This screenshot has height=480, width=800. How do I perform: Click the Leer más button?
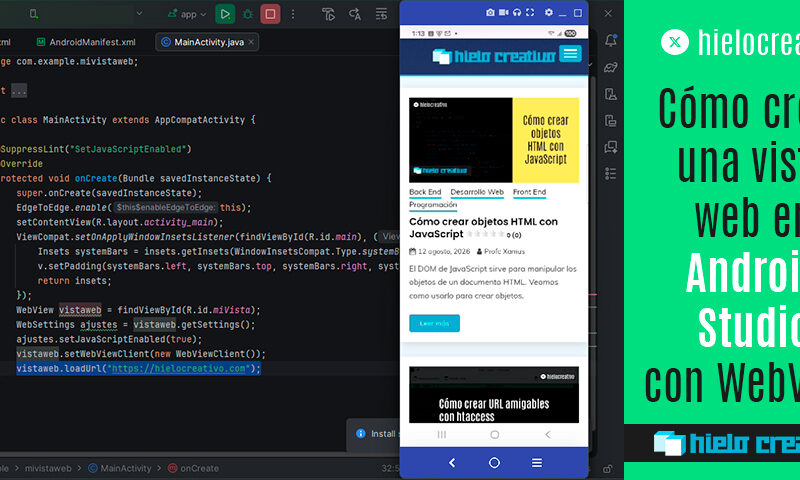(434, 323)
